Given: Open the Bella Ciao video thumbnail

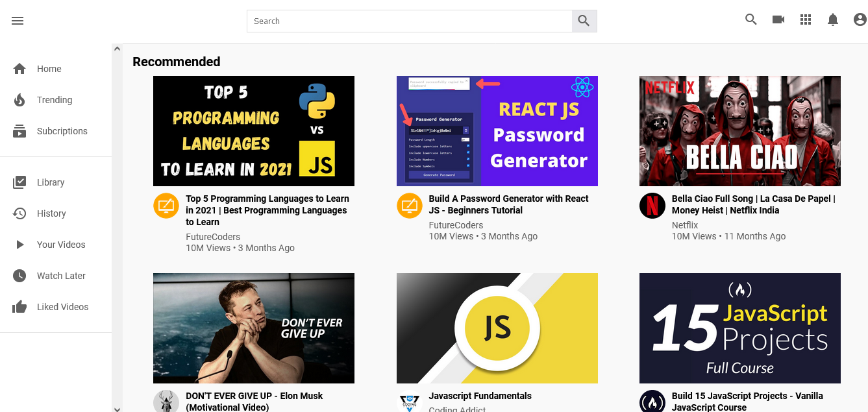Looking at the screenshot, I should (739, 131).
